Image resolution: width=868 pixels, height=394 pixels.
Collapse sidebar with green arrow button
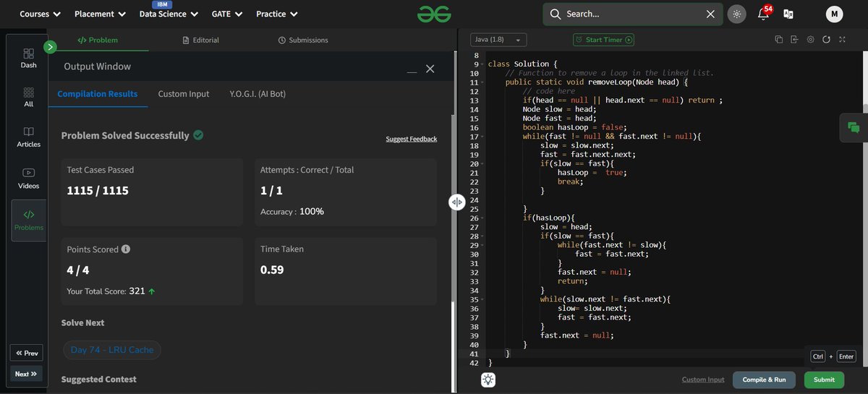click(50, 47)
